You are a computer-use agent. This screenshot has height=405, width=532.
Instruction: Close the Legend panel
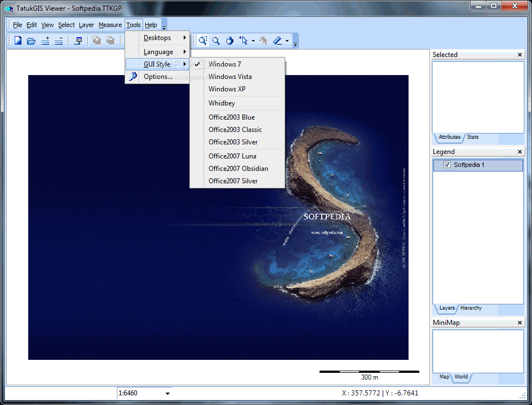pyautogui.click(x=520, y=152)
